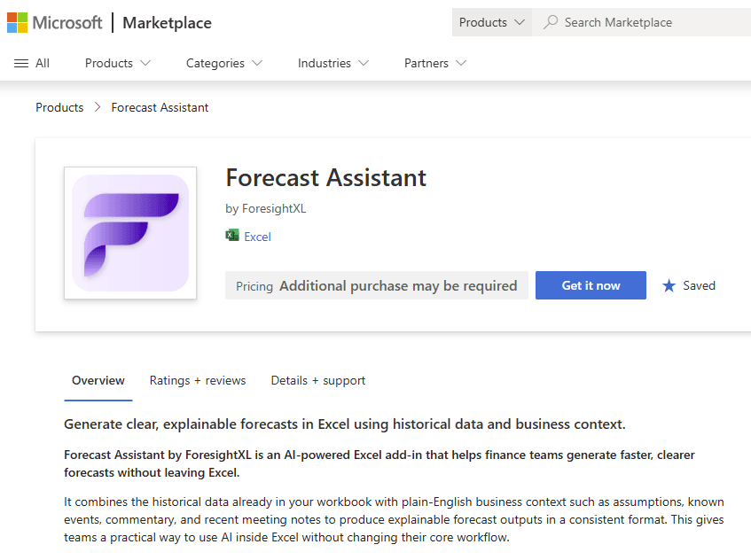751x560 pixels.
Task: Click Products in the breadcrumb trail
Action: [x=59, y=107]
